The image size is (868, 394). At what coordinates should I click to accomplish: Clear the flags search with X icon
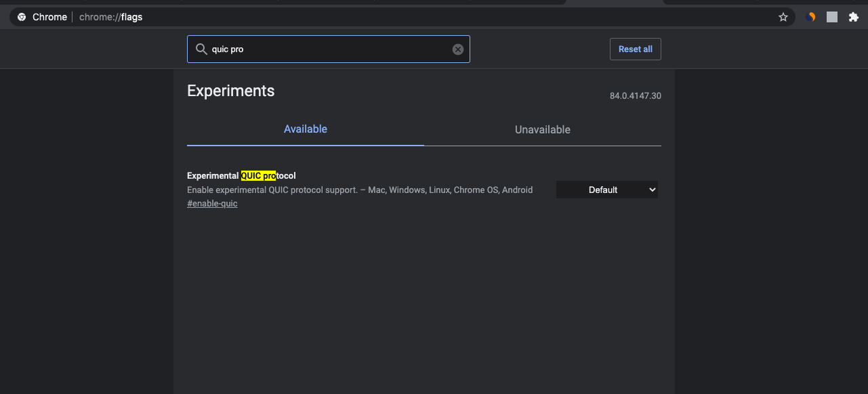click(x=458, y=49)
